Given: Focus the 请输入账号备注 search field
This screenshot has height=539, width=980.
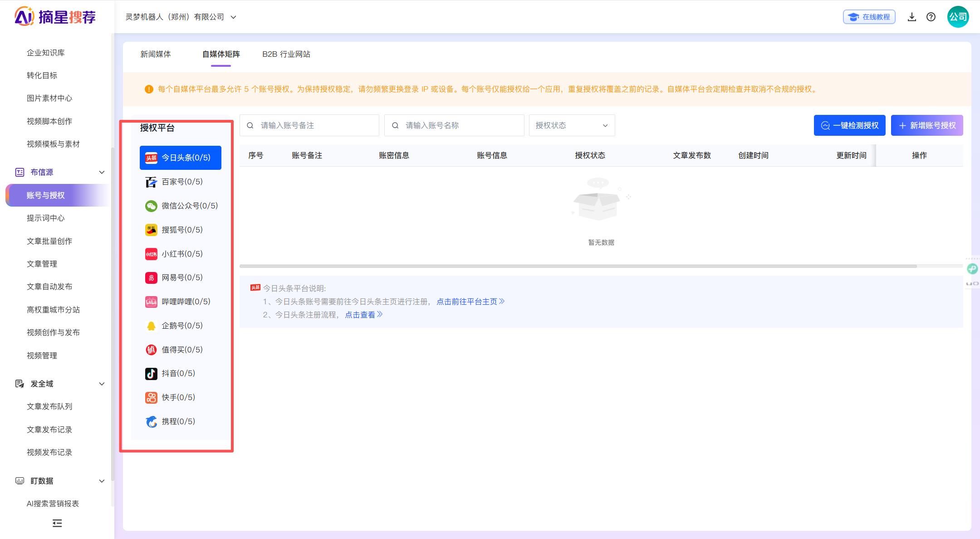Looking at the screenshot, I should 309,125.
